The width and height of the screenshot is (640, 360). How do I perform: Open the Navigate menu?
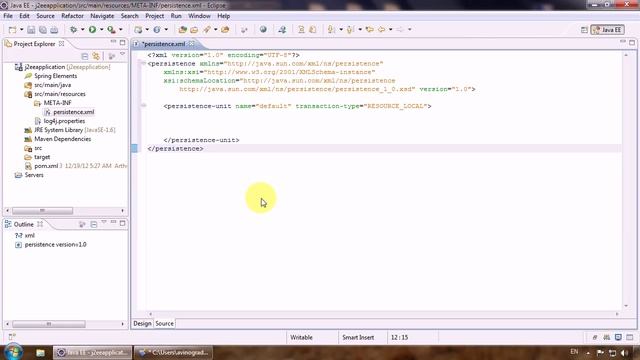point(102,16)
